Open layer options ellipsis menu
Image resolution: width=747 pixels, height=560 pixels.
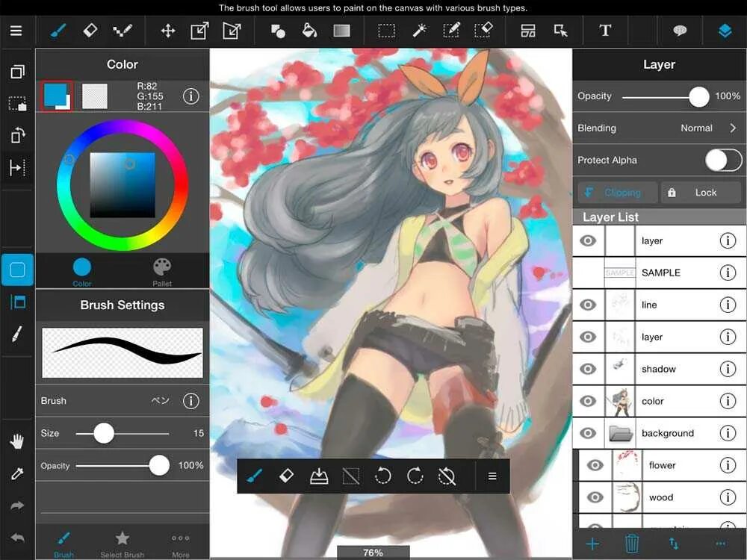(720, 544)
